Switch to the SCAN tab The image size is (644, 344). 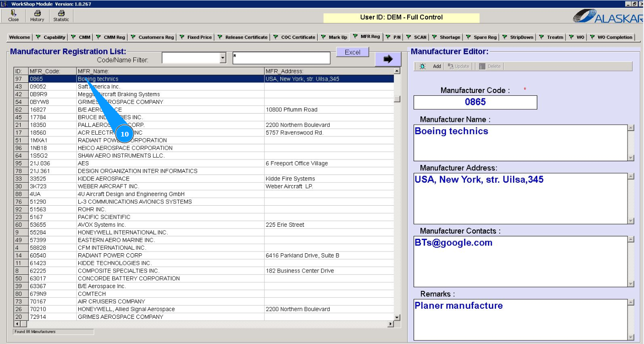[x=416, y=37]
